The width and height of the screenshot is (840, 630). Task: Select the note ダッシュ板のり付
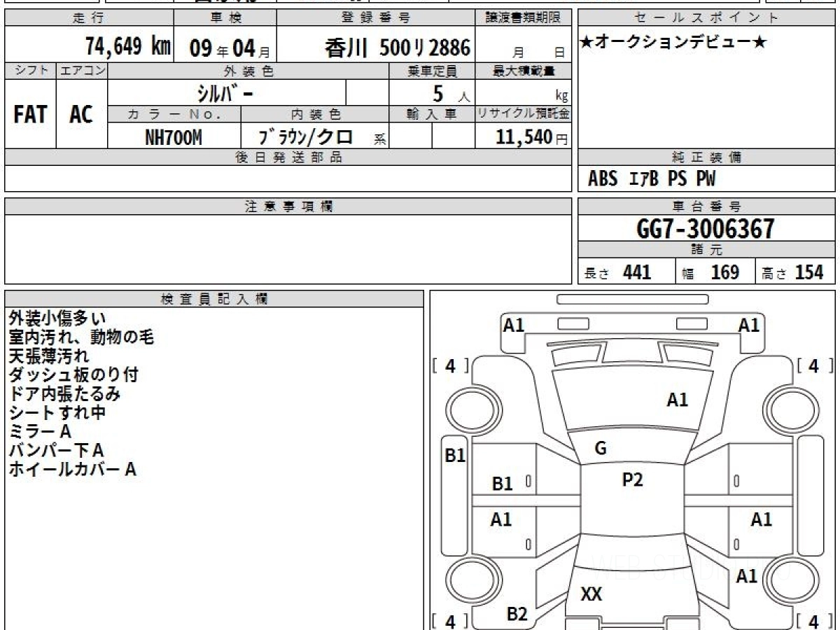(x=73, y=375)
